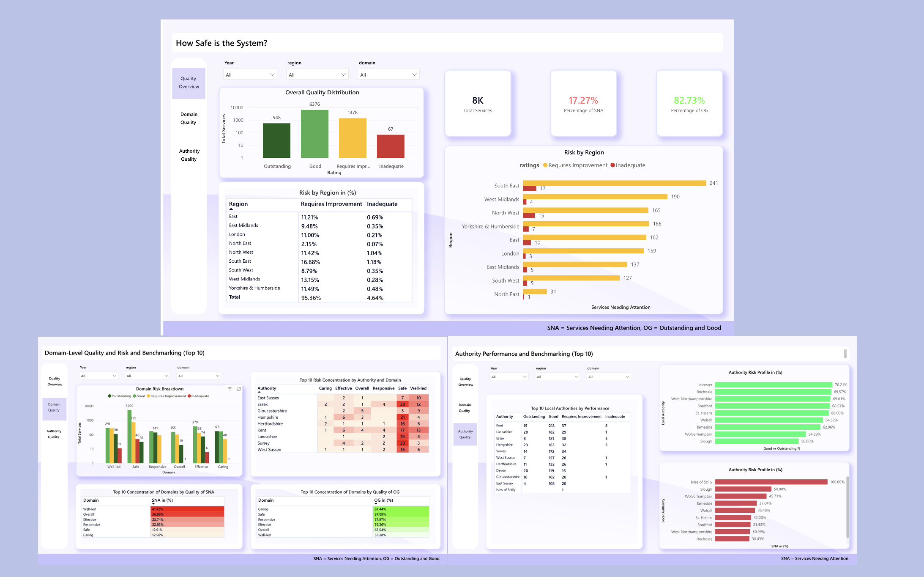Select the Good bar labeled 6376
Viewport: 924px width, 577px height.
(314, 134)
